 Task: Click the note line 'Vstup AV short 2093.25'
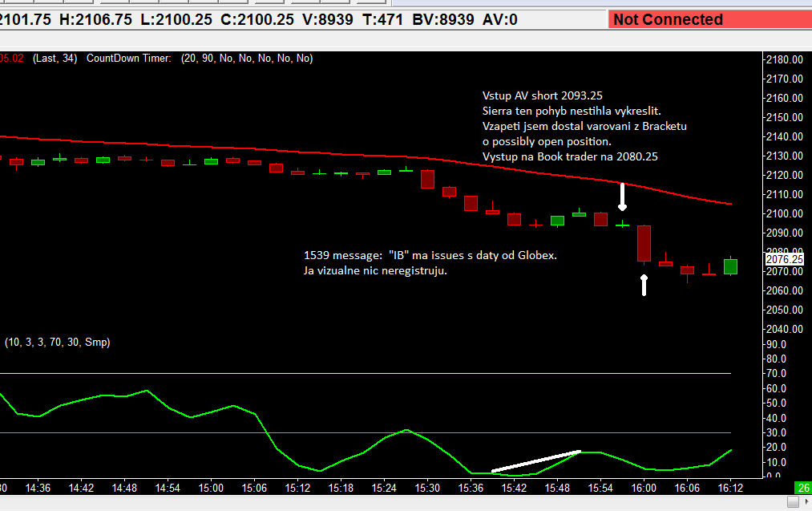click(x=542, y=96)
